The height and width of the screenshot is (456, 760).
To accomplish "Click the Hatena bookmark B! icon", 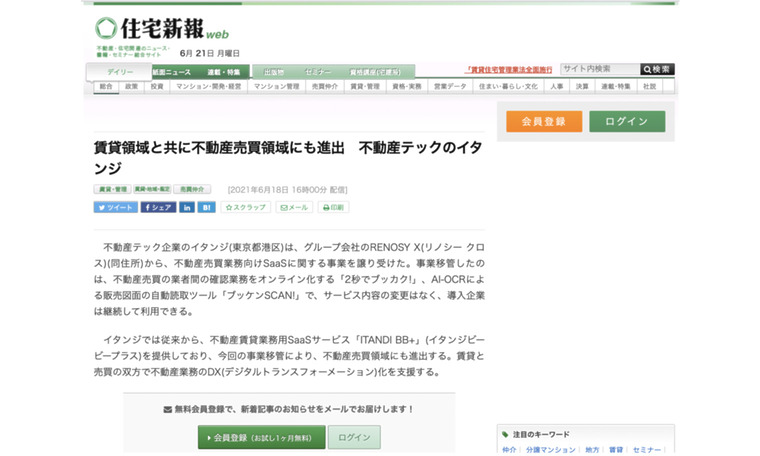I will [x=206, y=207].
